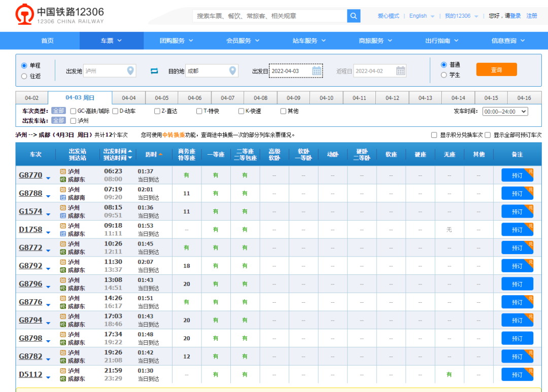Click the orange 查询 search button

point(496,70)
